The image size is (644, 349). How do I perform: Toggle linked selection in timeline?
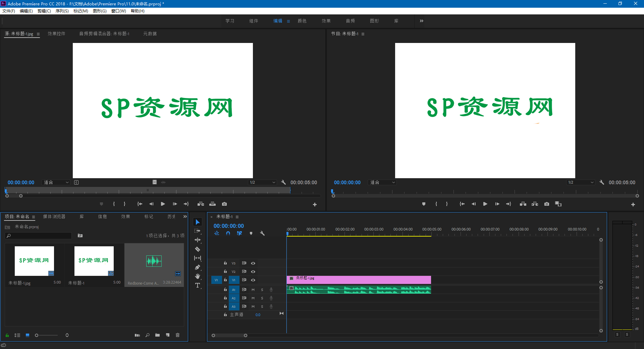(x=239, y=233)
